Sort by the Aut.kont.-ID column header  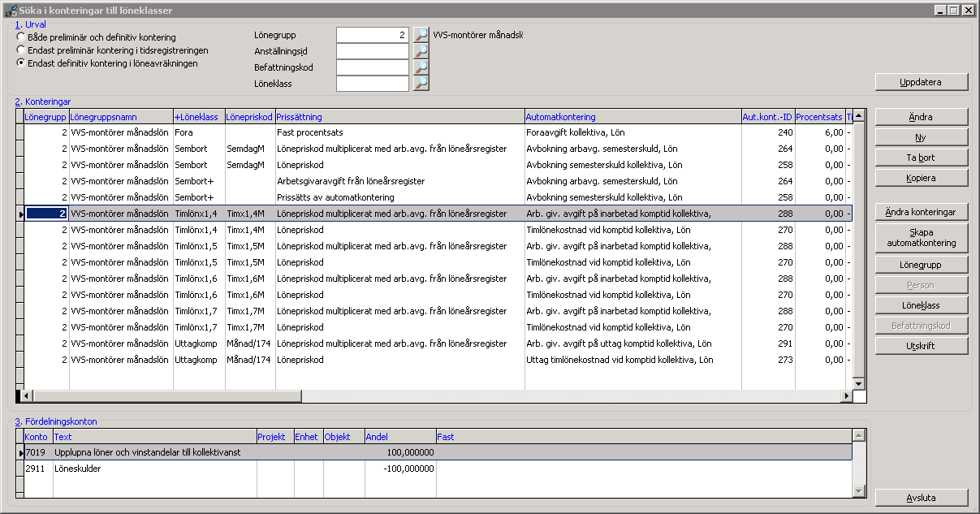pyautogui.click(x=767, y=117)
